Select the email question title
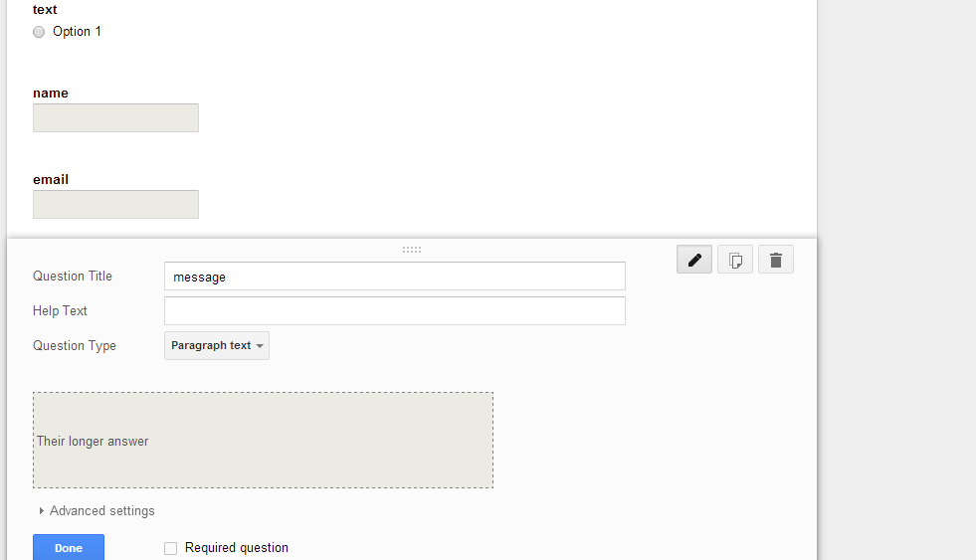The image size is (976, 560). point(51,179)
